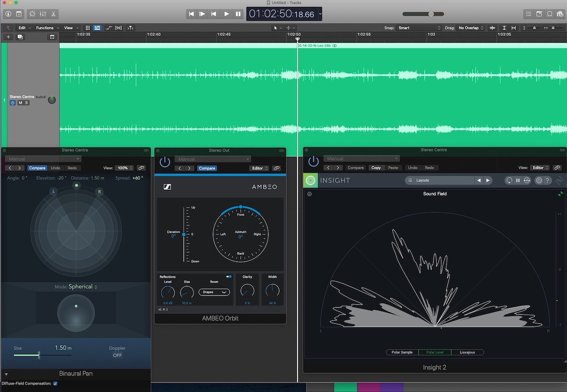Click Compare in Binaural Pan window
This screenshot has width=567, height=392.
[x=37, y=168]
